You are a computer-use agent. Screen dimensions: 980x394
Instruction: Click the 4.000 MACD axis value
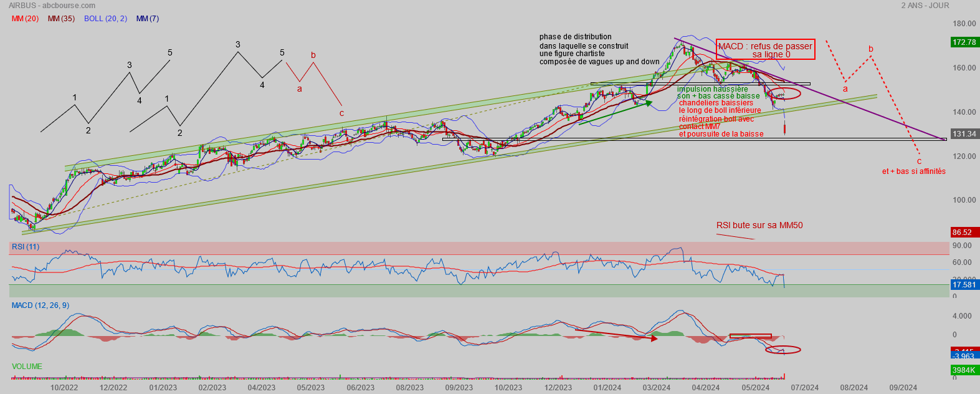[x=963, y=316]
